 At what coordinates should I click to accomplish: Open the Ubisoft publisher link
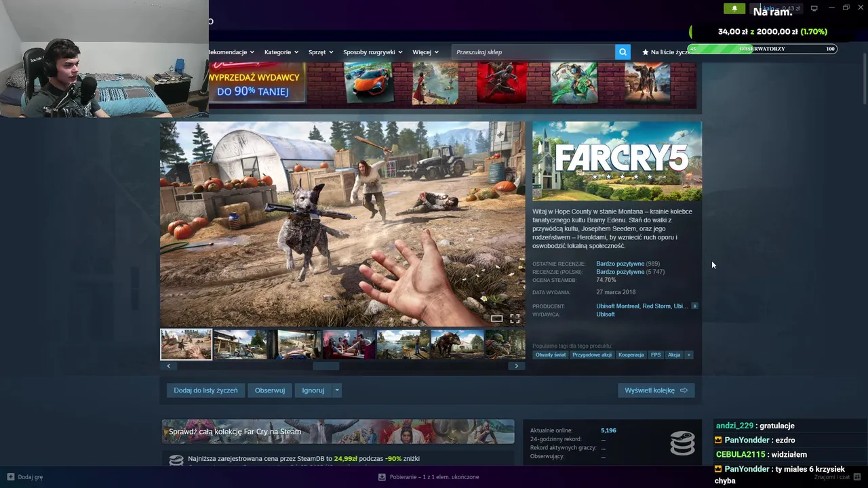[x=606, y=314]
